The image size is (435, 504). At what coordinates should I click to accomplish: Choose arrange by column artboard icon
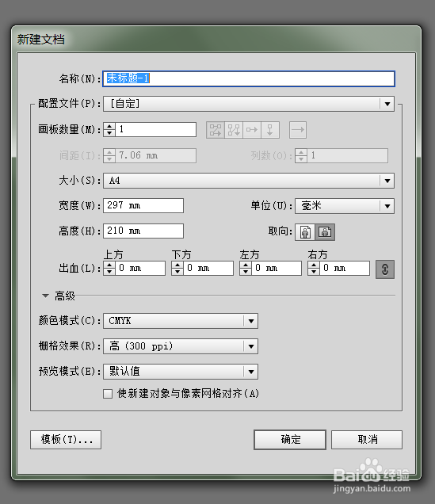tap(270, 130)
